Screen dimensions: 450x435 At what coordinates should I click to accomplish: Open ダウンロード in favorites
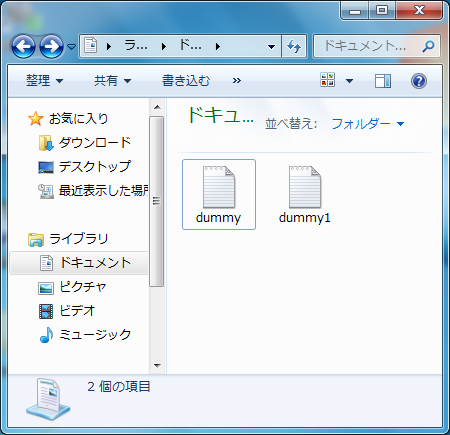point(95,142)
